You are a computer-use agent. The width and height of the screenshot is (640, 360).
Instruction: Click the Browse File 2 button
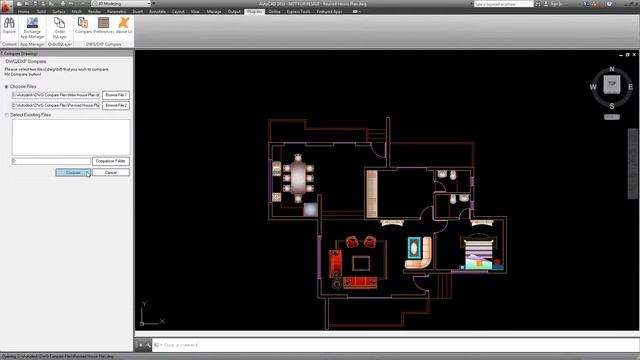(x=116, y=105)
